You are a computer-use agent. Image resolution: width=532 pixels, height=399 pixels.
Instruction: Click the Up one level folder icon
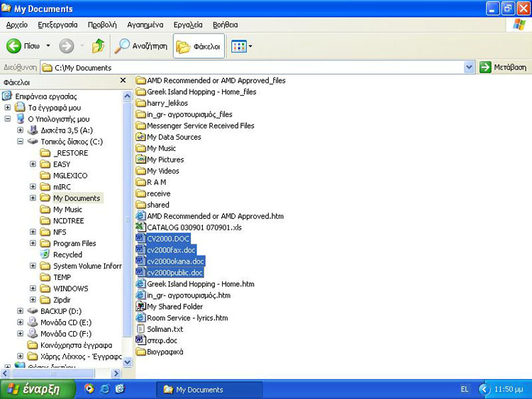click(x=99, y=46)
